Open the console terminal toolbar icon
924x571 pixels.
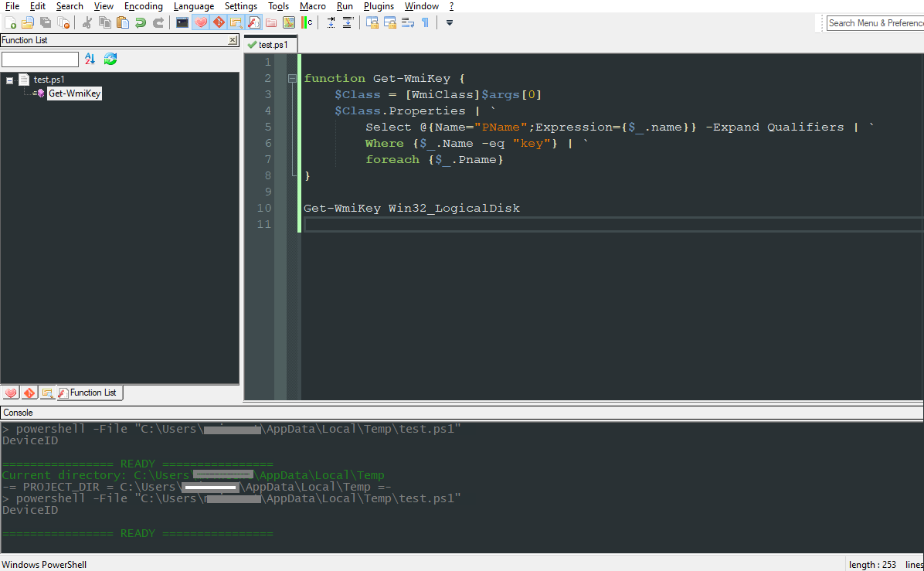[x=182, y=23]
